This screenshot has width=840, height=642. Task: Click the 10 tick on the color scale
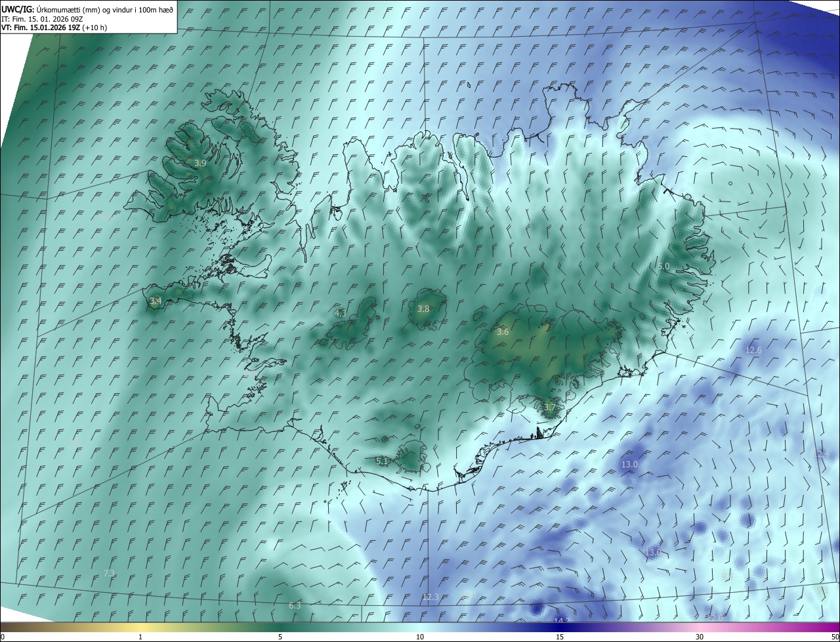click(x=420, y=637)
